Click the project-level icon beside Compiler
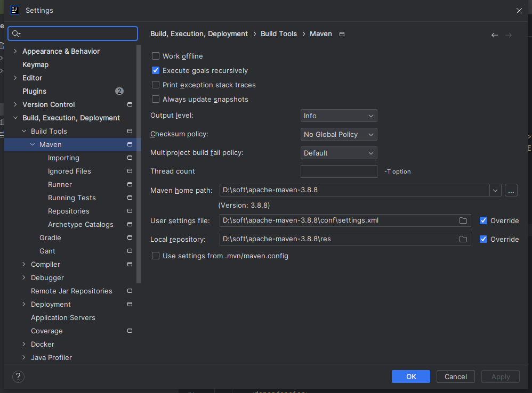The width and height of the screenshot is (532, 393). coord(130,264)
